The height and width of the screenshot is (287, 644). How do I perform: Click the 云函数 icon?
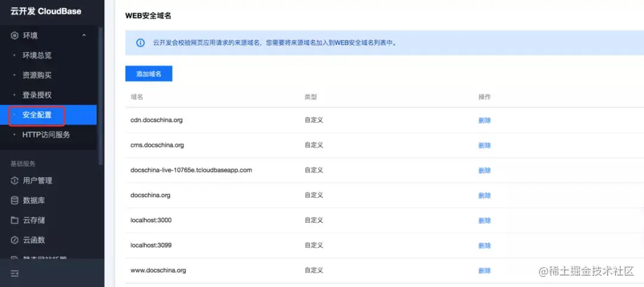14,241
